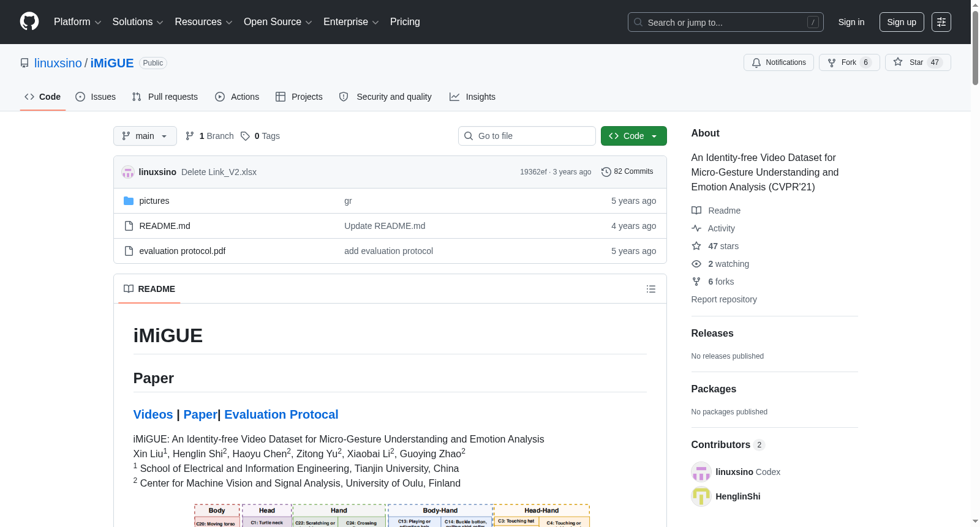Open the 19362ef commit hash
980x527 pixels.
click(533, 172)
